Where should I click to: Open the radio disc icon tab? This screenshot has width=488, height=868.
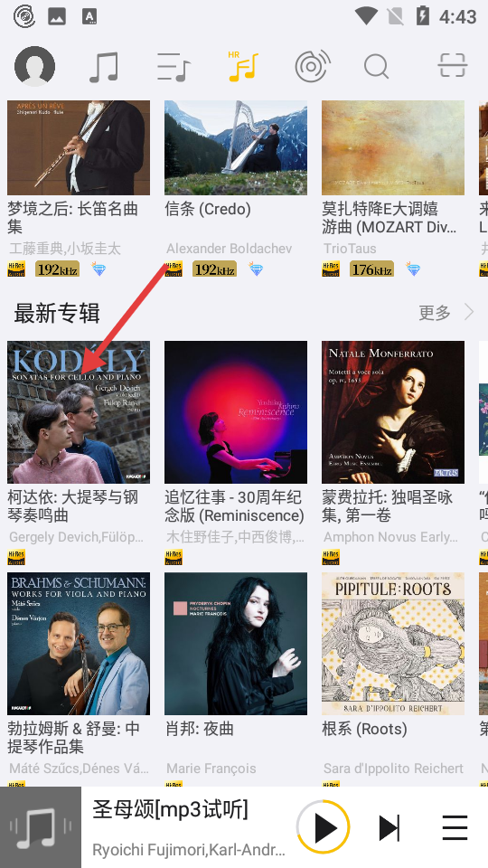coord(313,66)
